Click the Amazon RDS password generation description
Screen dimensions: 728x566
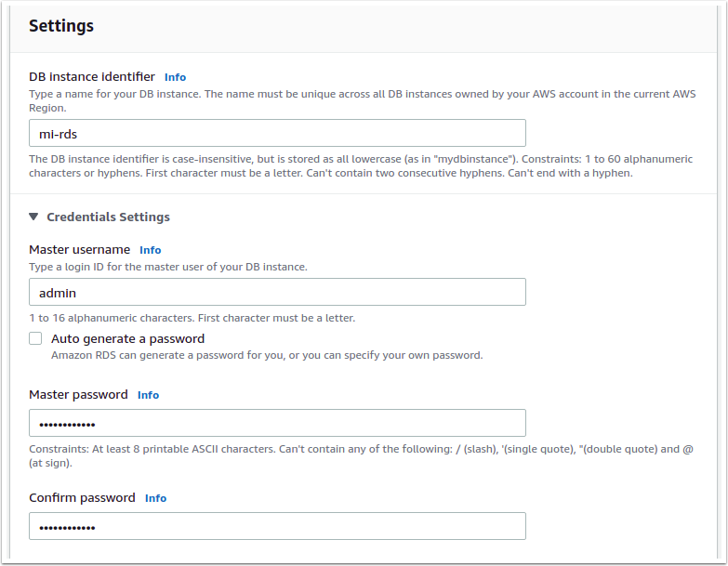pyautogui.click(x=267, y=355)
